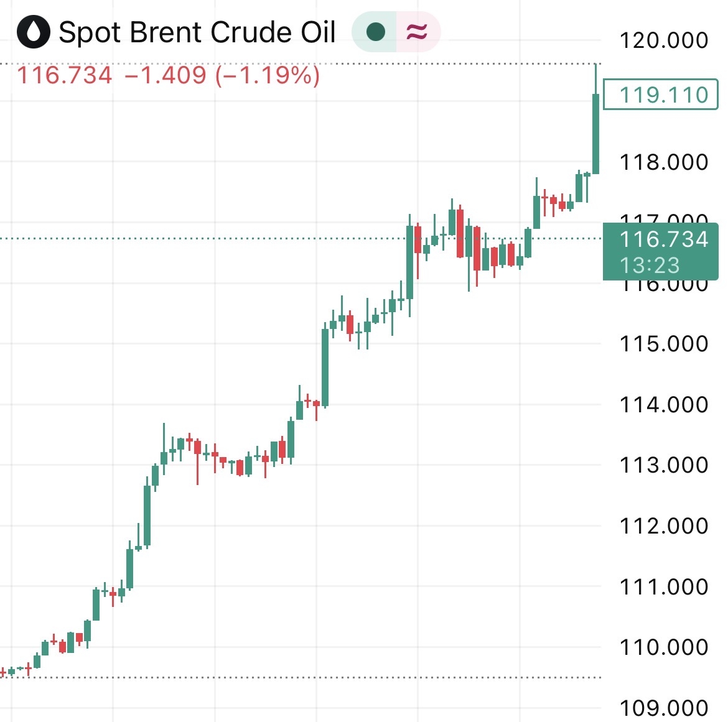Viewport: 728px width, 722px height.
Task: Click the 115.000 price axis label
Action: pos(664,344)
